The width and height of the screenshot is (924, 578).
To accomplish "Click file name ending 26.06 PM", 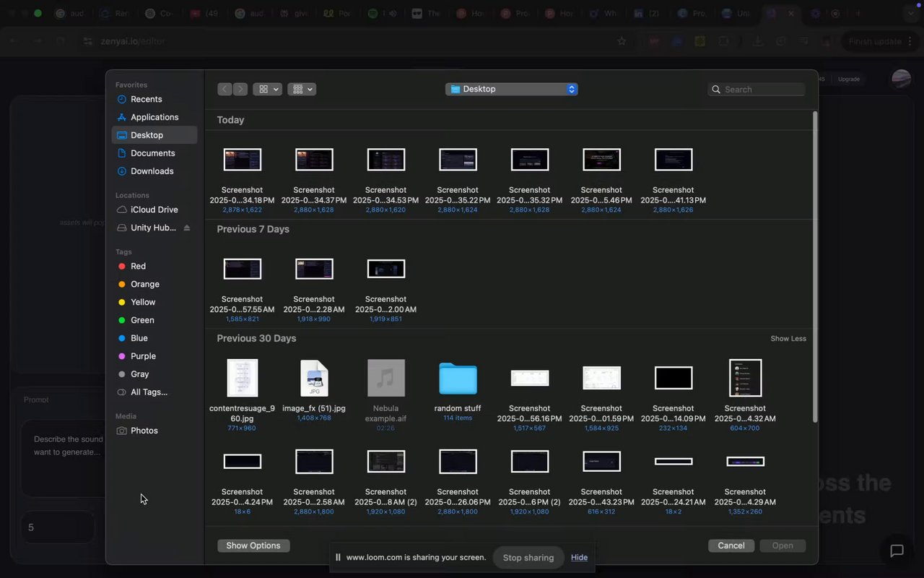I will click(x=458, y=497).
